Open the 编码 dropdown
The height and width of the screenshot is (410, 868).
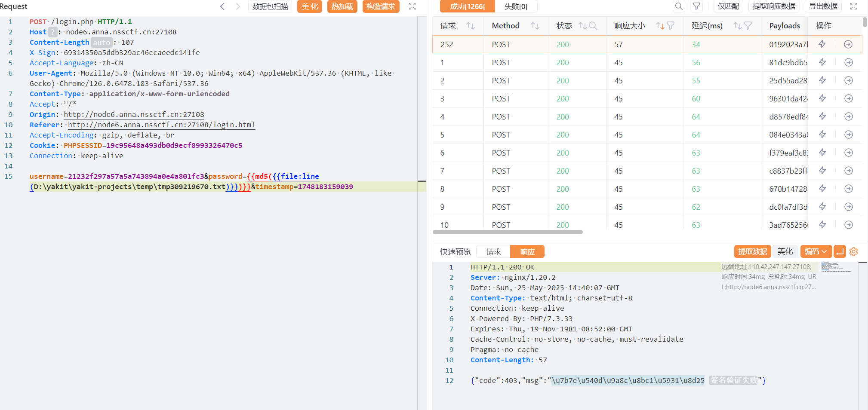816,251
